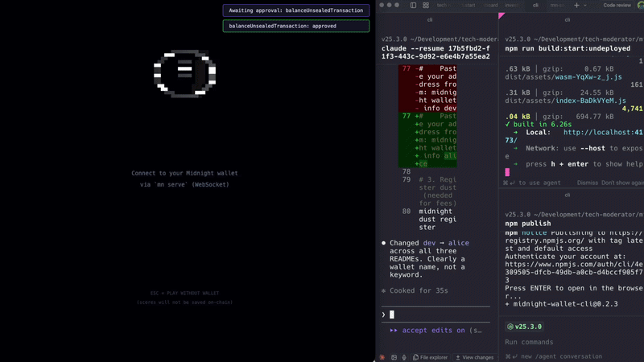Click the Node v25.3.0 version chip

pyautogui.click(x=525, y=327)
